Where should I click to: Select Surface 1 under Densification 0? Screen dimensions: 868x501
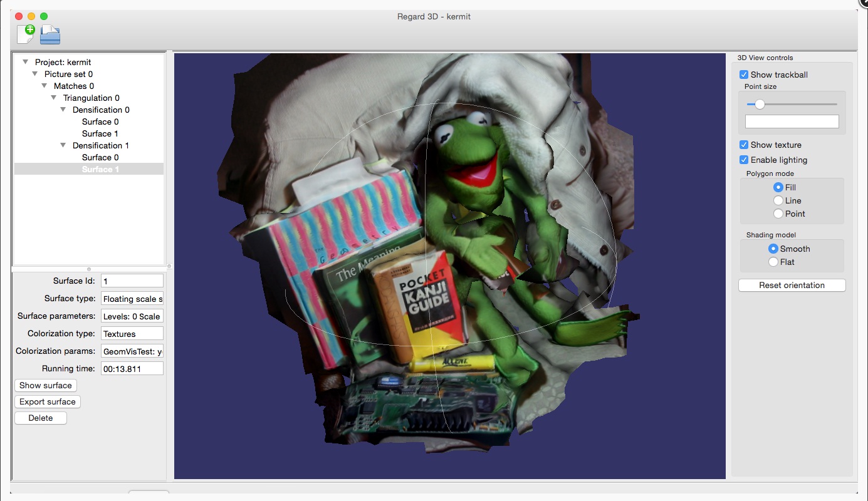point(100,133)
